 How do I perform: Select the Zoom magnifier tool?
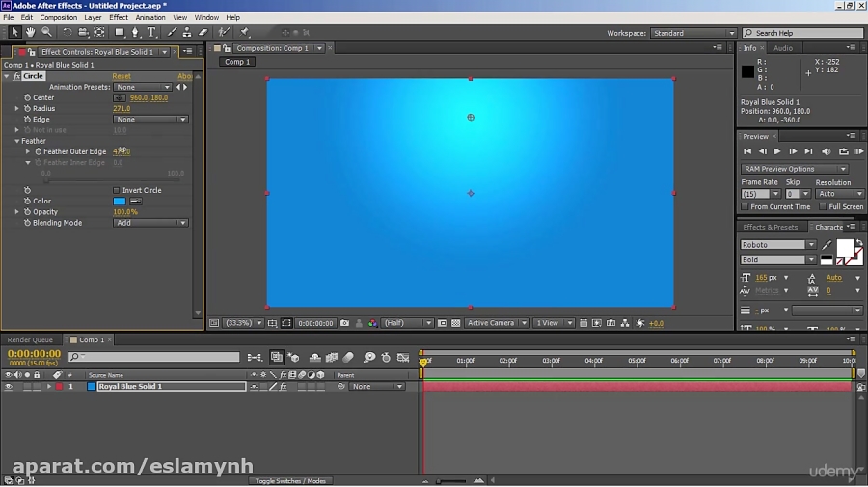(46, 33)
